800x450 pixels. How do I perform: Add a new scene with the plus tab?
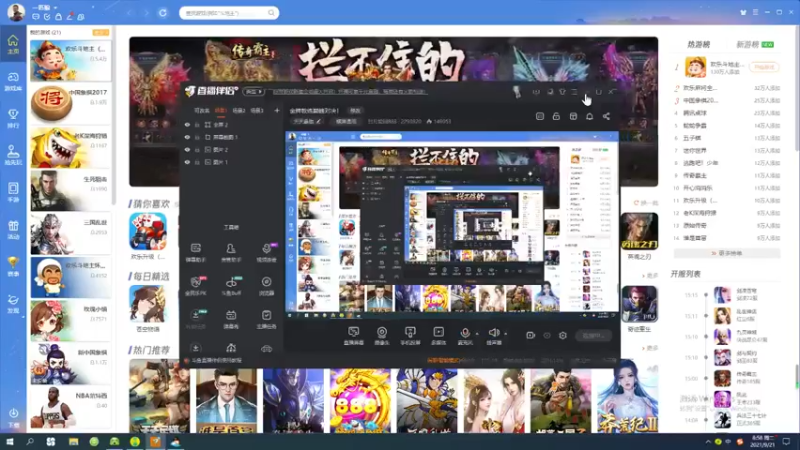coord(277,110)
